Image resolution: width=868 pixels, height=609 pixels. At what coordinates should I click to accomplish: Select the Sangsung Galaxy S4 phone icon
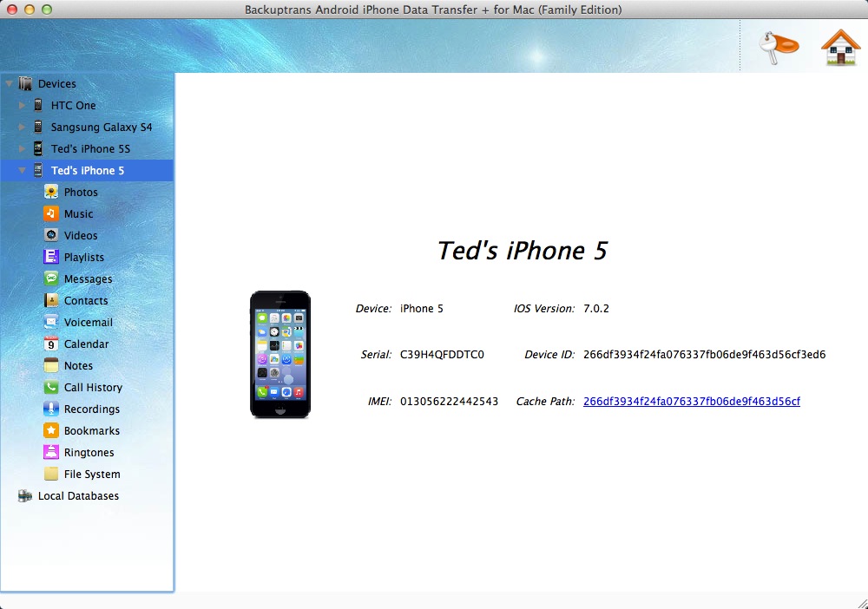38,127
